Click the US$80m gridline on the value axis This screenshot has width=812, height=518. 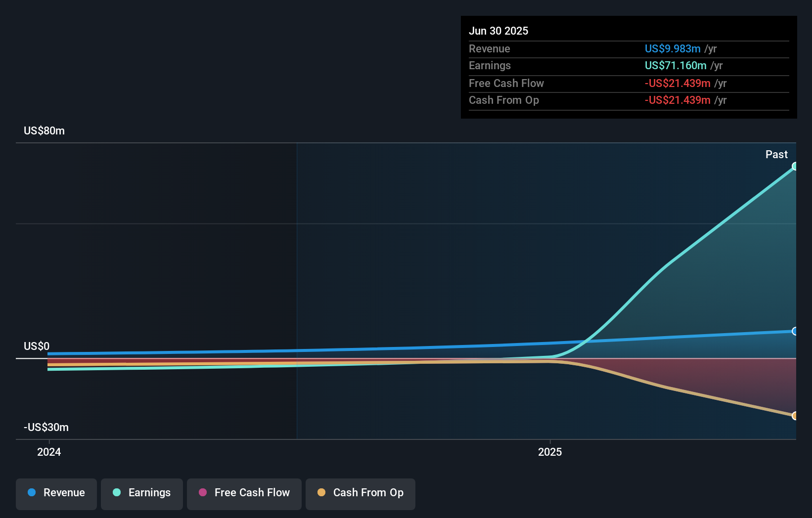tap(44, 131)
